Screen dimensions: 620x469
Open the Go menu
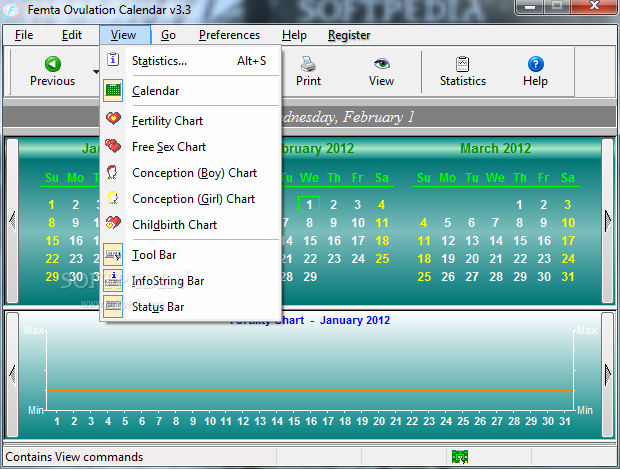[168, 35]
